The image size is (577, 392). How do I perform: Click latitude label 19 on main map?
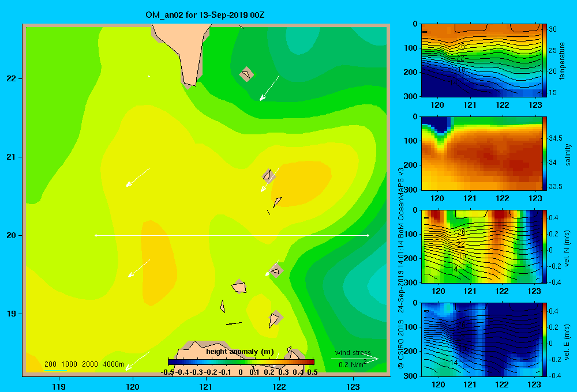12,314
